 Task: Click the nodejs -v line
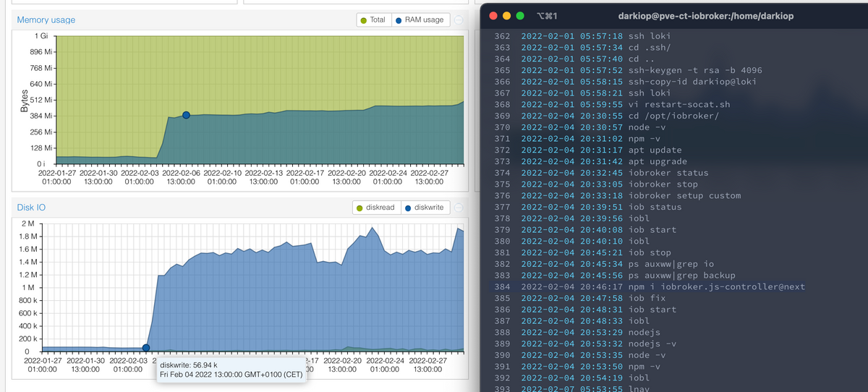(x=584, y=344)
